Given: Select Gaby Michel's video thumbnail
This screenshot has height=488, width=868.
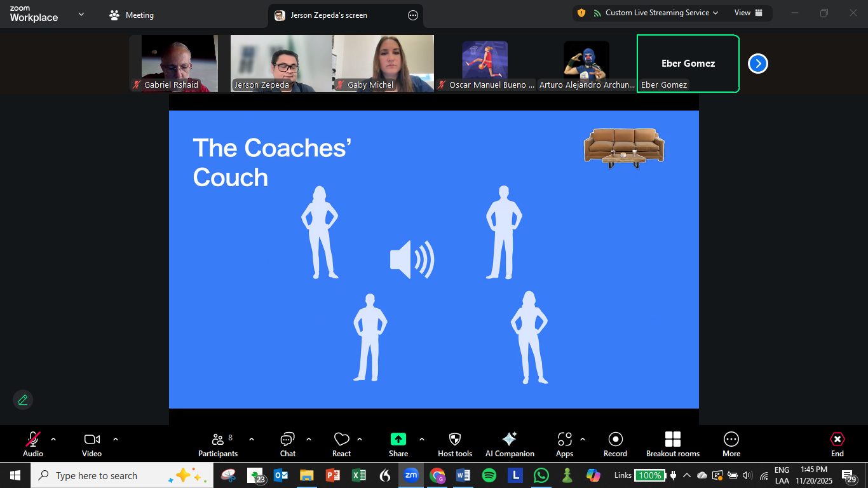Looking at the screenshot, I should tap(383, 63).
